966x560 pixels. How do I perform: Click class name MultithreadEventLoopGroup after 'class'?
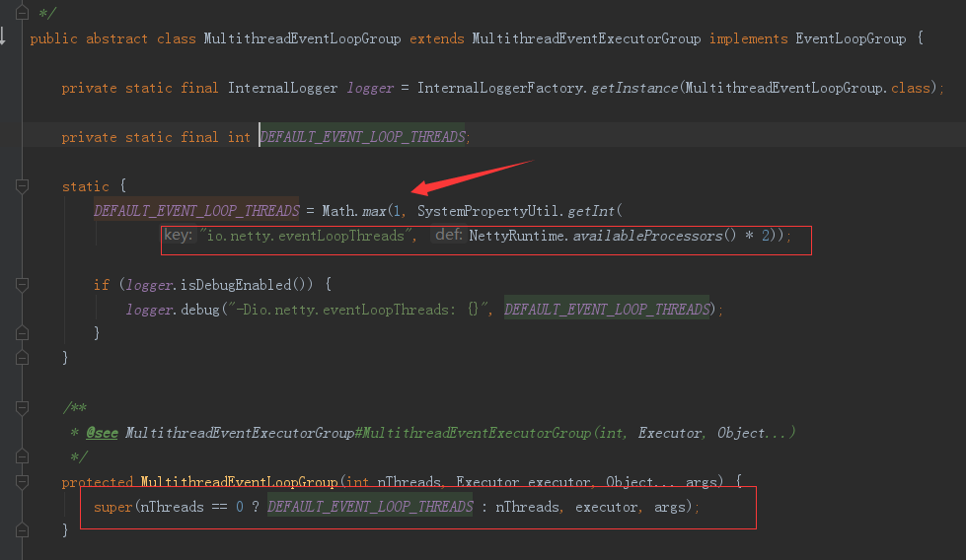302,38
